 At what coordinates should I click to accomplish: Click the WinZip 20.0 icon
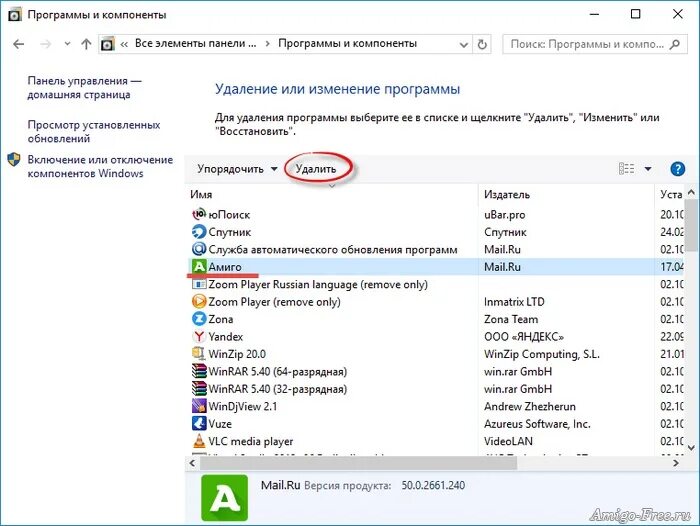coord(199,354)
